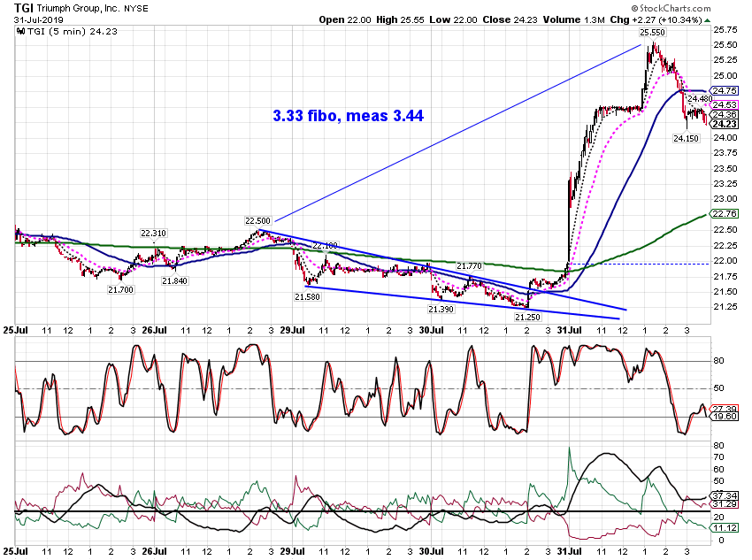Click the High 25.55 value in header
The image size is (752, 560).
click(400, 19)
